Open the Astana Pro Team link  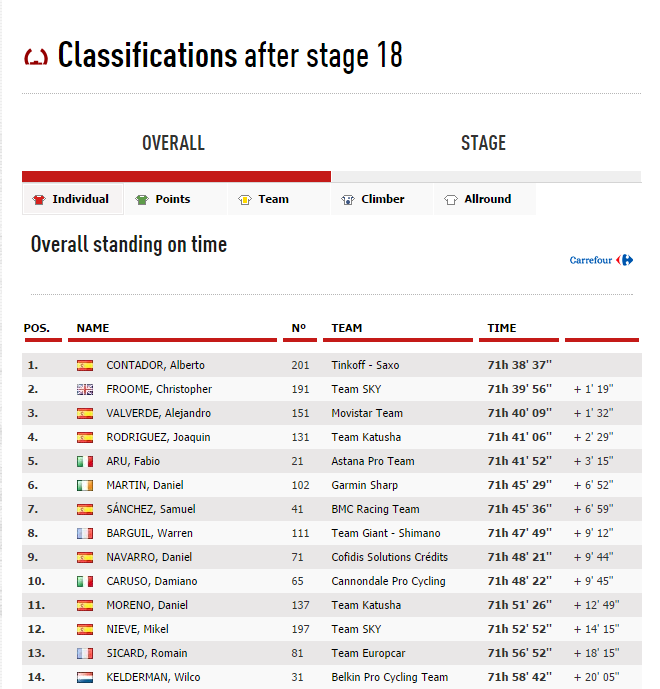click(x=372, y=461)
